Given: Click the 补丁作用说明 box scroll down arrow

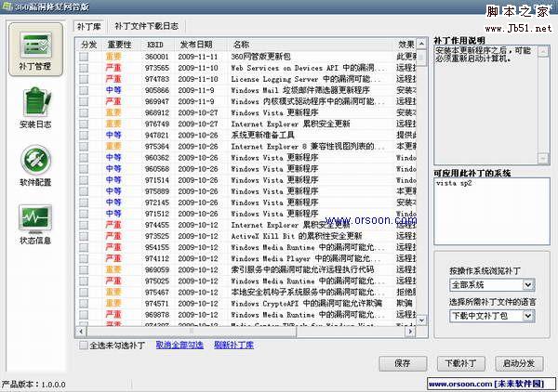Looking at the screenshot, I should 543,158.
